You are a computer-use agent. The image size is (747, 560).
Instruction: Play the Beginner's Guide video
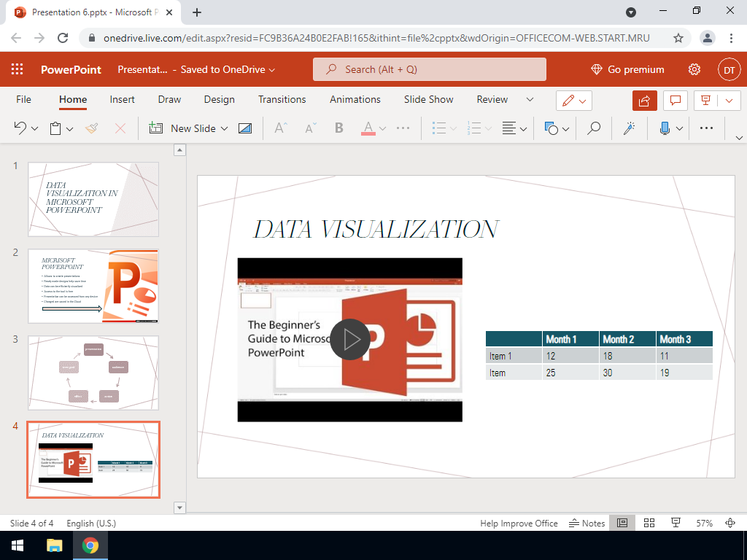click(x=350, y=340)
